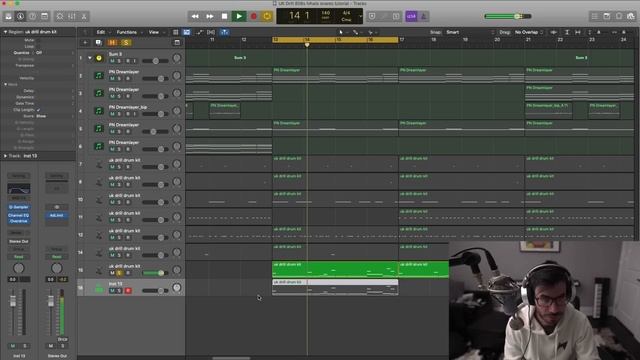Click the Rewind transport button
Viewport: 640px width, 360px height.
pyautogui.click(x=195, y=16)
